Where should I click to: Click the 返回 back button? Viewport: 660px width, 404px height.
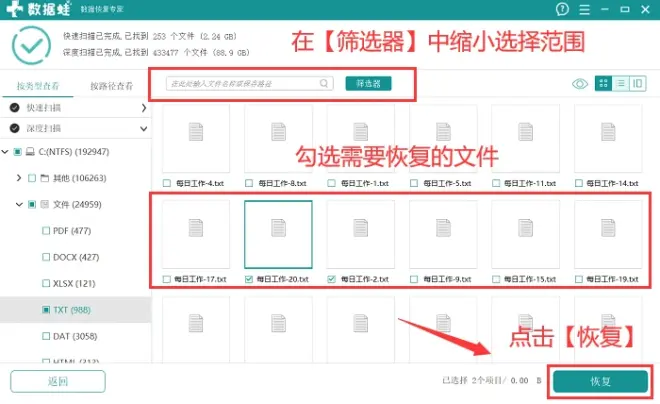58,381
